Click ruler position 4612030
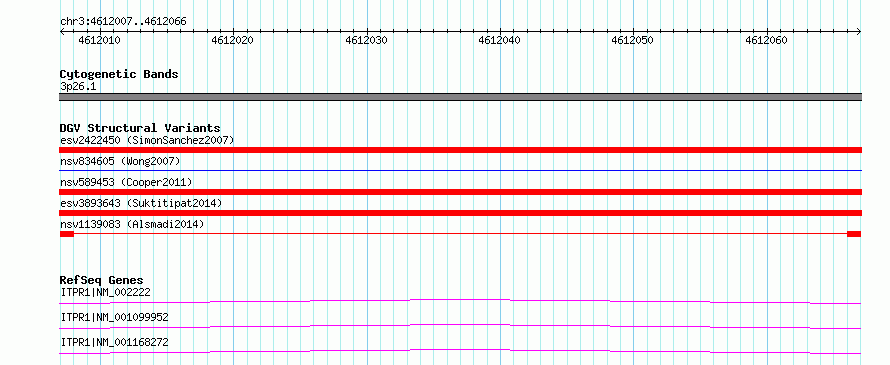Viewport: 890px width, 365px height. pyautogui.click(x=366, y=40)
